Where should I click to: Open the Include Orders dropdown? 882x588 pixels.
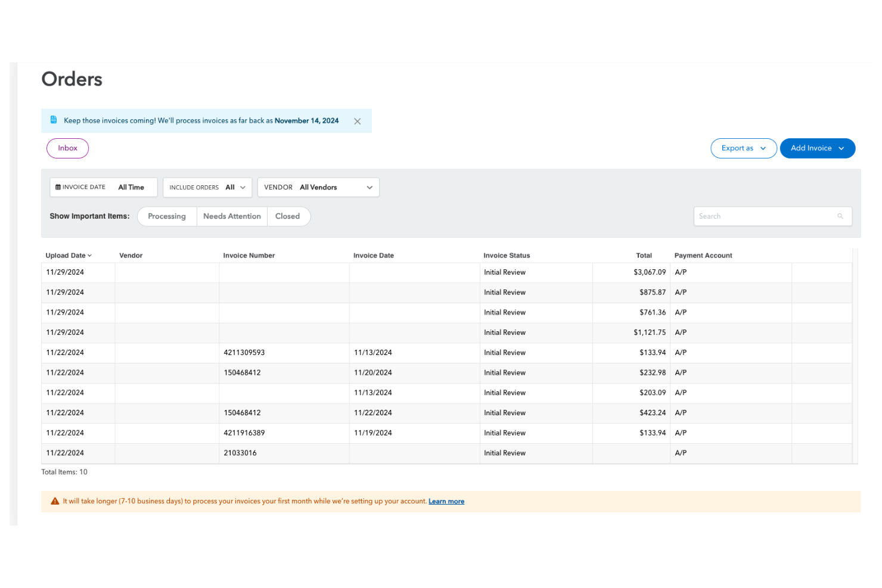coord(207,187)
